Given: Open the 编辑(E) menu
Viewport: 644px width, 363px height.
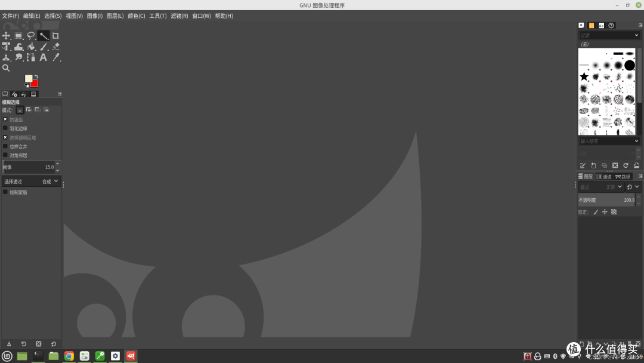Looking at the screenshot, I should [32, 16].
